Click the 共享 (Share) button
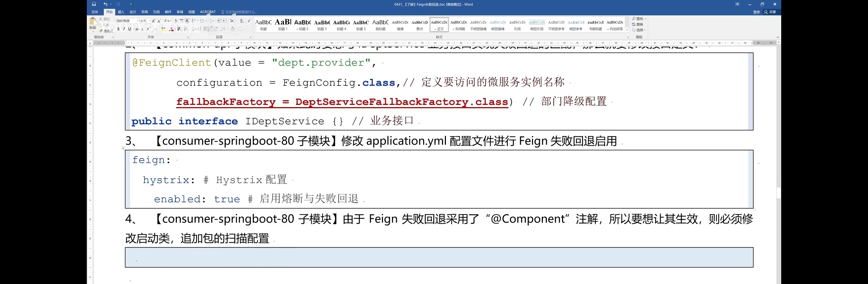Viewport: 868px width, 284px height. 770,12
